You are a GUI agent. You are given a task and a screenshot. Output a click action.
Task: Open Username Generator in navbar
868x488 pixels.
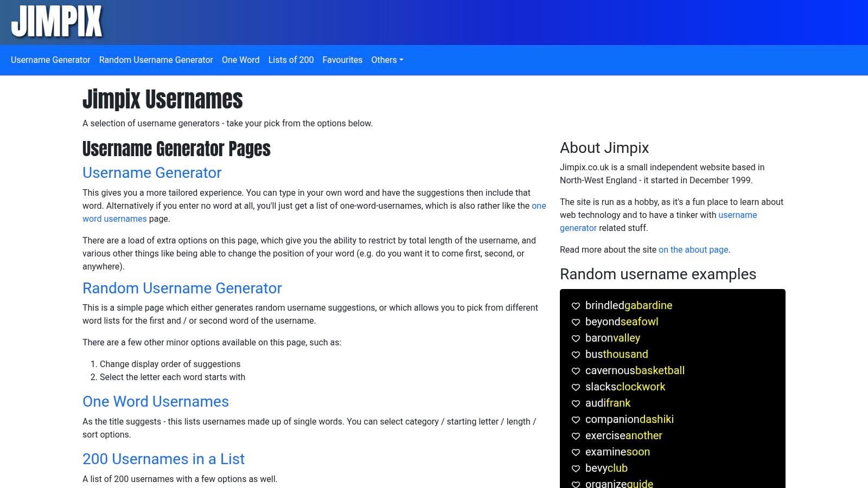pos(50,60)
